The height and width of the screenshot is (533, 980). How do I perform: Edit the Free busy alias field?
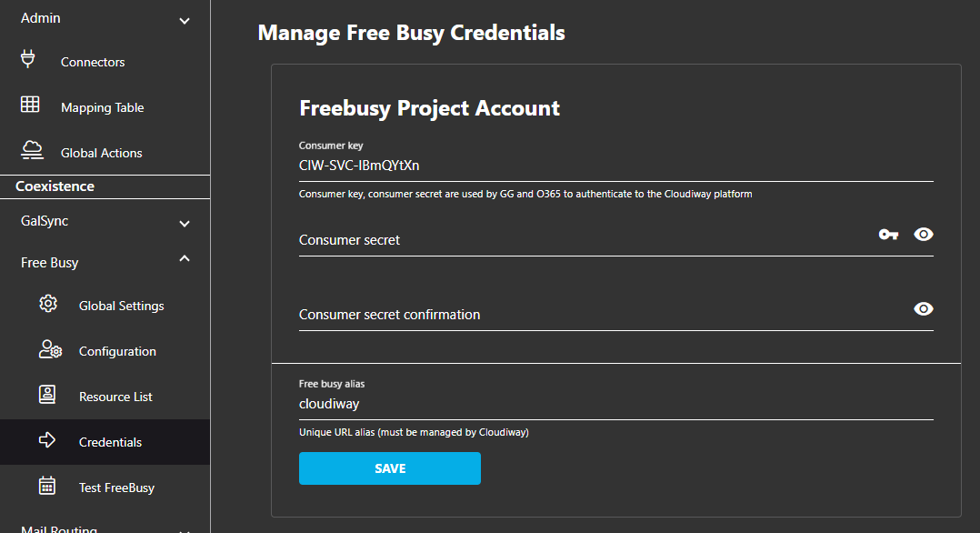[x=545, y=403]
